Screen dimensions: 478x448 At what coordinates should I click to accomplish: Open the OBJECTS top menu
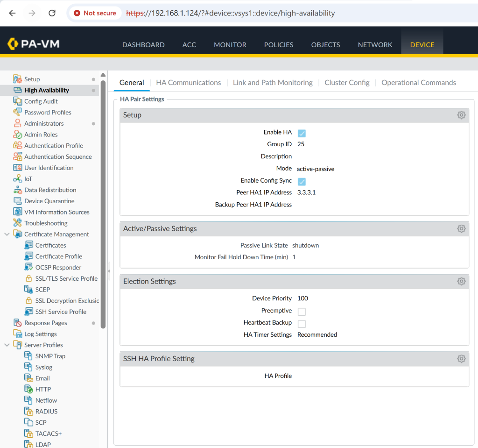[x=325, y=45]
